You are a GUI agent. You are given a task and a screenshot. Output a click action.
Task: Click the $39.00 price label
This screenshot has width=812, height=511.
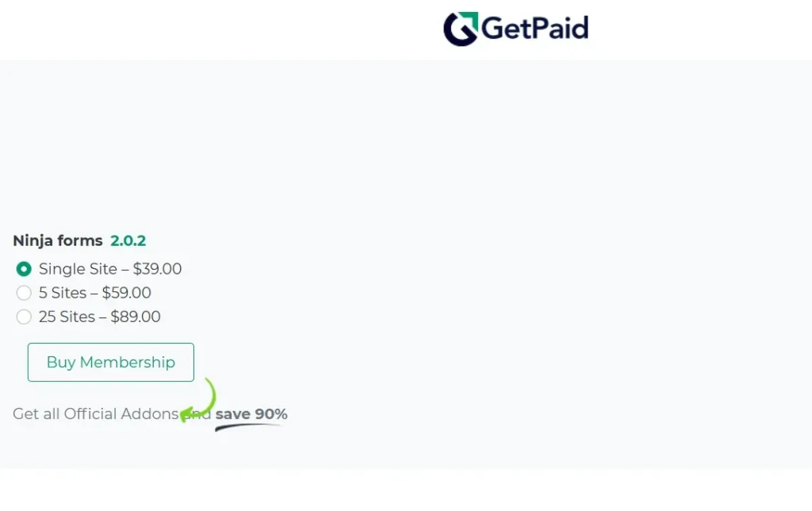[159, 269]
